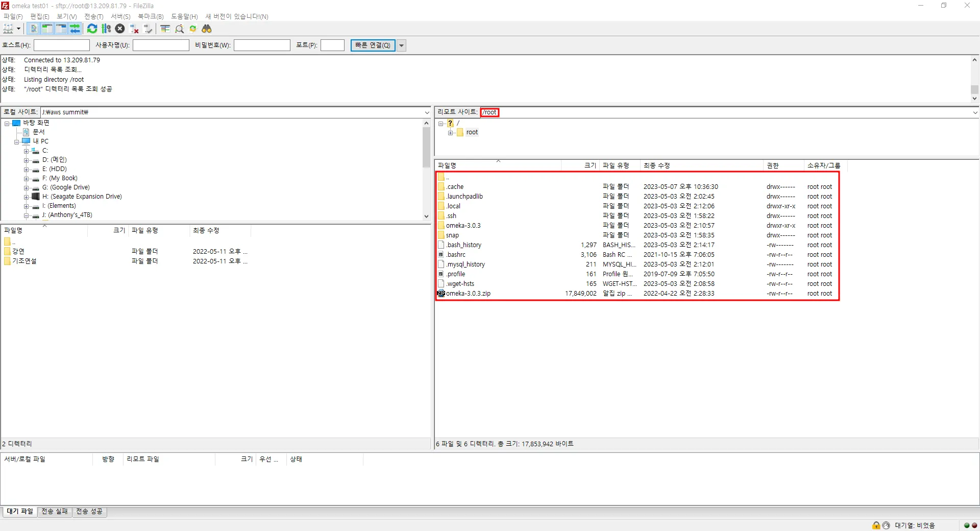This screenshot has width=980, height=531.
Task: Open the Site Manager icon
Action: [8, 29]
